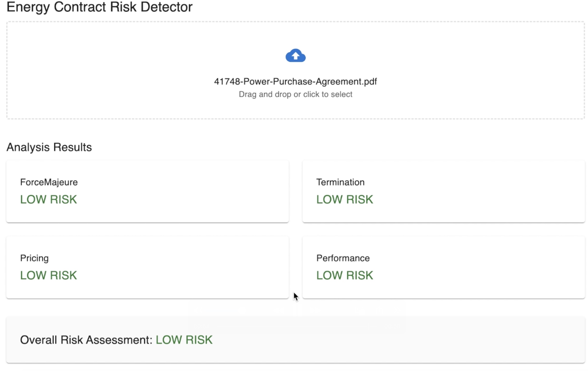Click empty area inside the upload dropzone

pos(122,71)
